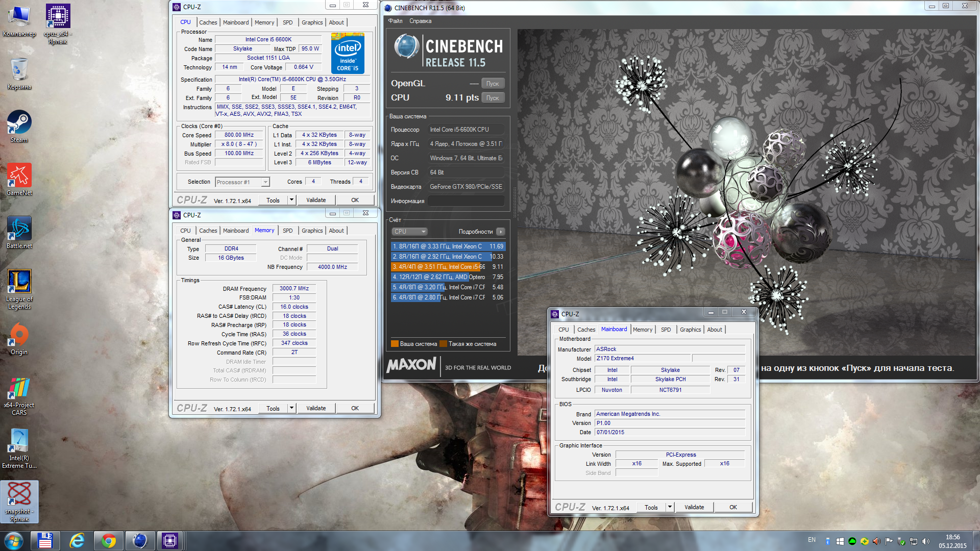Click the Cinebench sphere logo
980x551 pixels.
pos(406,47)
